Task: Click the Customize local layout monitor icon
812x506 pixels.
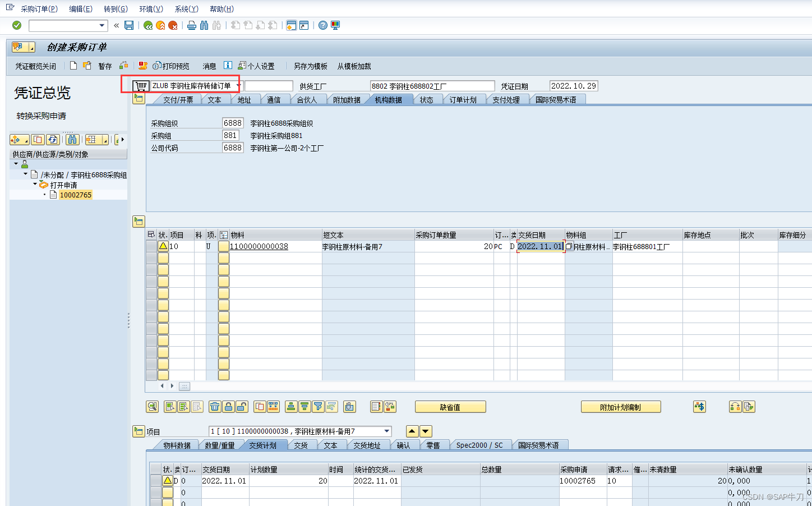Action: point(335,25)
